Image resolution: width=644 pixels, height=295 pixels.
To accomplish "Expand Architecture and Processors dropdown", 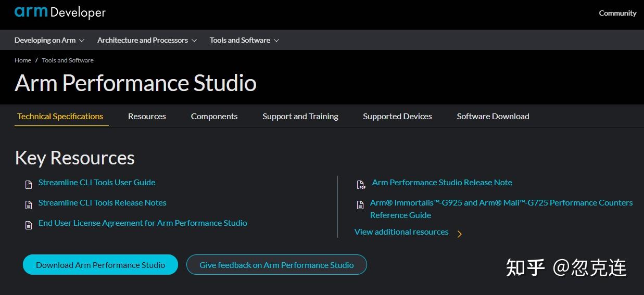I will click(147, 40).
